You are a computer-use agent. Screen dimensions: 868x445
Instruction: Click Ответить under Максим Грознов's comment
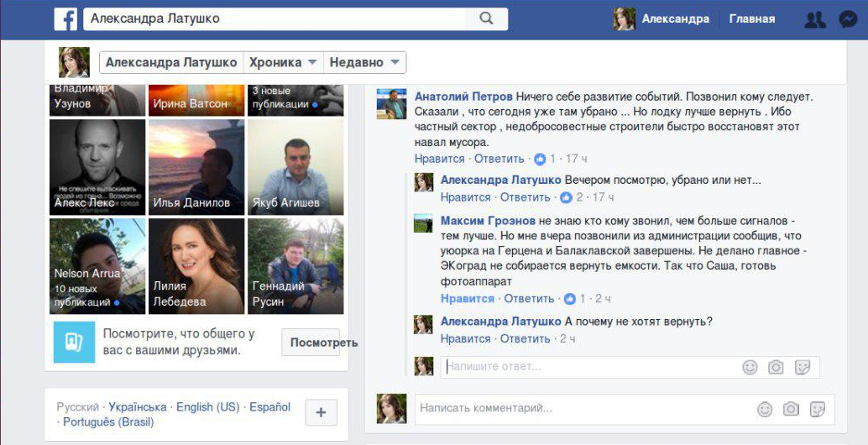tap(529, 299)
